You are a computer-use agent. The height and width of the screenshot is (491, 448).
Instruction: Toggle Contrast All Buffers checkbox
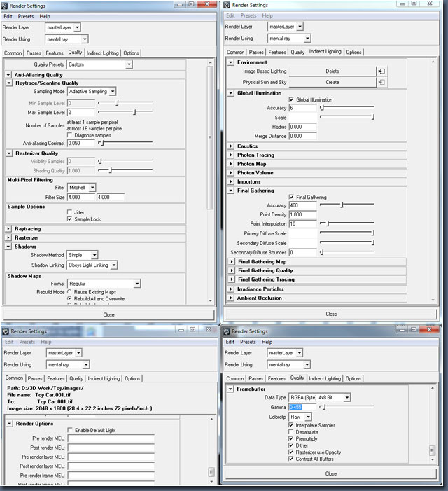click(x=291, y=459)
